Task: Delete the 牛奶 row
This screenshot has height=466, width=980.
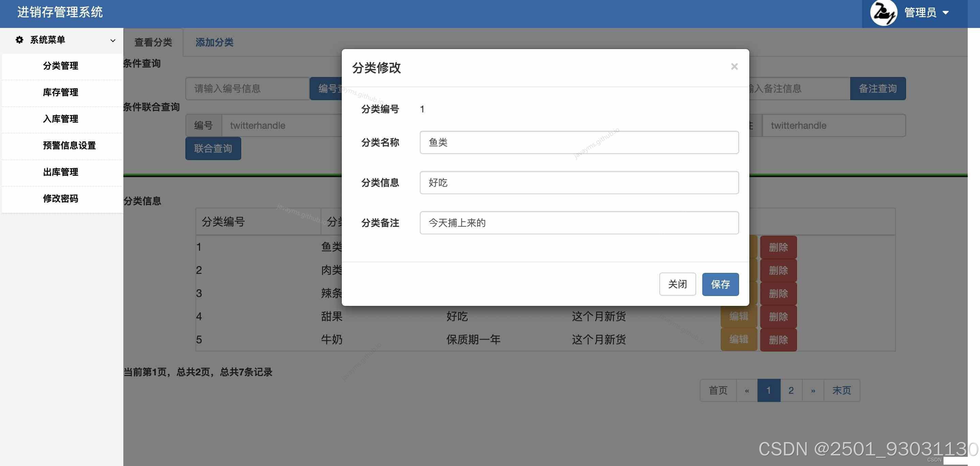Action: 778,340
